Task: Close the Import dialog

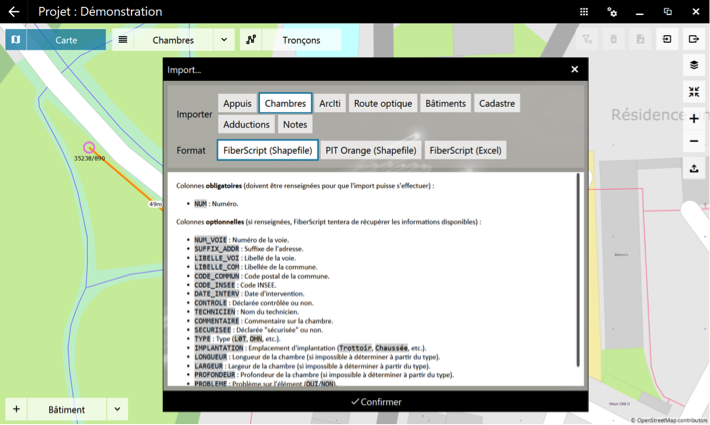Action: pos(575,69)
